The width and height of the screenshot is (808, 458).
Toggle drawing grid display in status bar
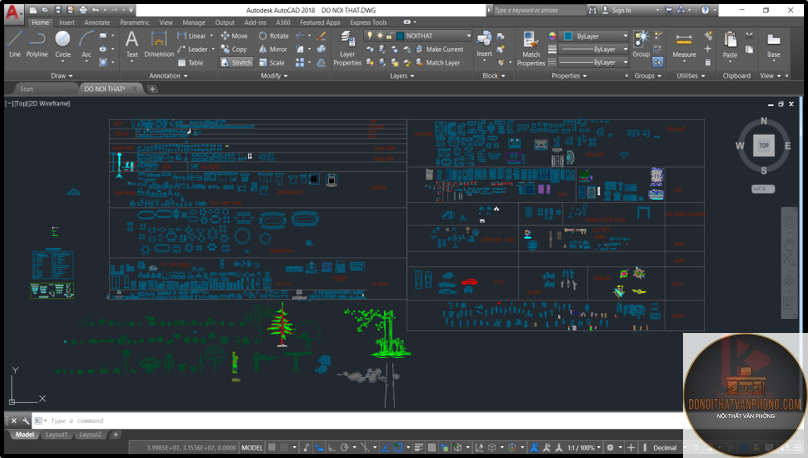pos(272,447)
